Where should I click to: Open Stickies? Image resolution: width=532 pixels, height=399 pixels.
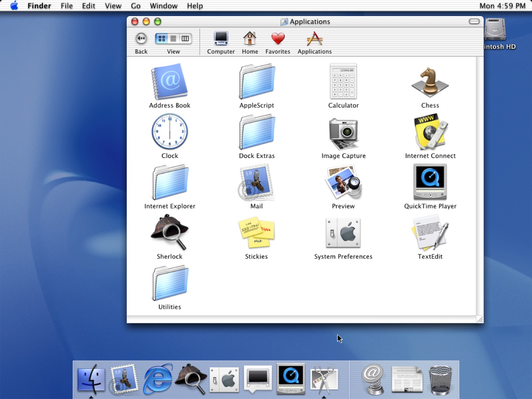(256, 233)
